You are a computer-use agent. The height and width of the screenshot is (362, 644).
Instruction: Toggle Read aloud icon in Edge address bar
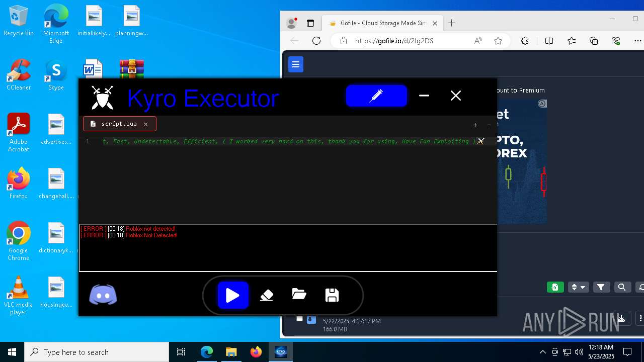click(x=478, y=41)
